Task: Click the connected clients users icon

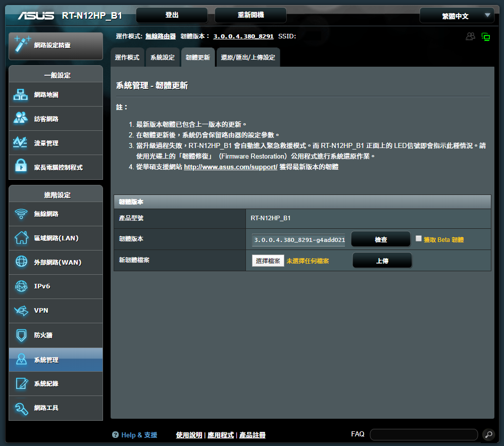Action: point(470,36)
